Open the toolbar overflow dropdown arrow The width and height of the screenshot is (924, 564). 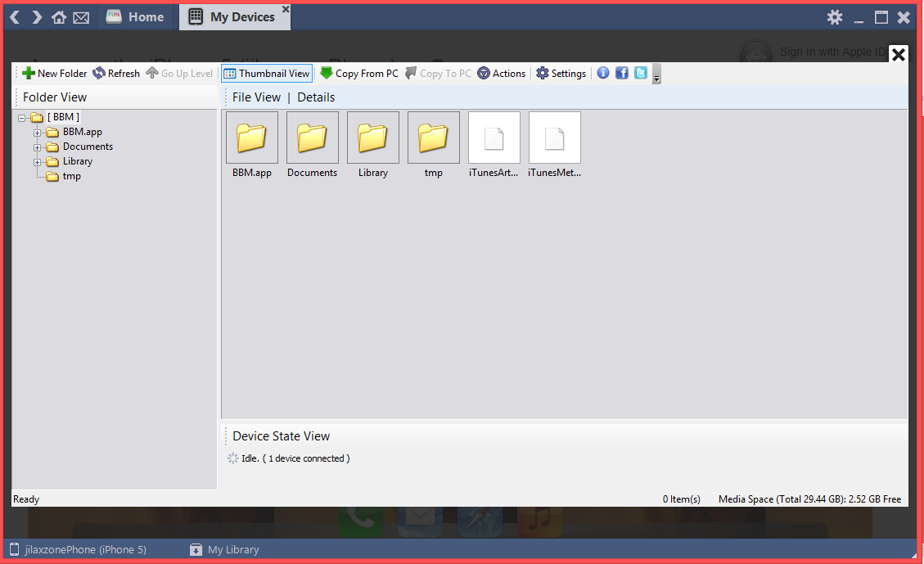tap(656, 74)
